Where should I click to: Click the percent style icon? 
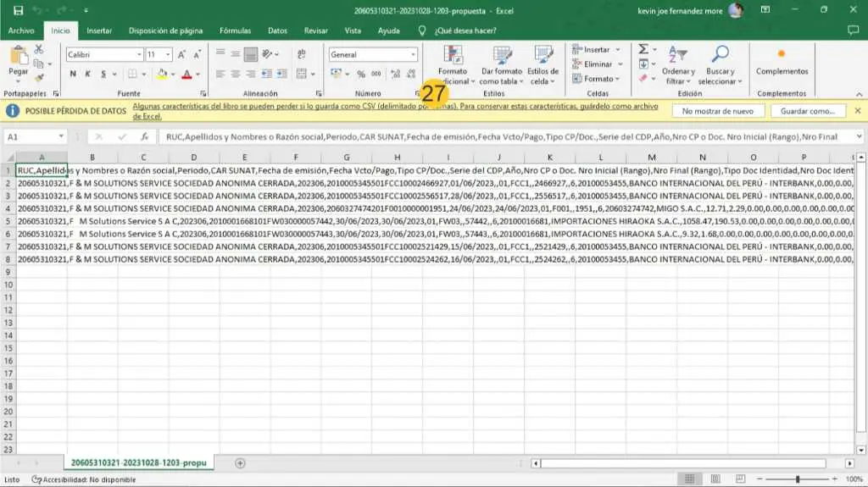[x=362, y=74]
